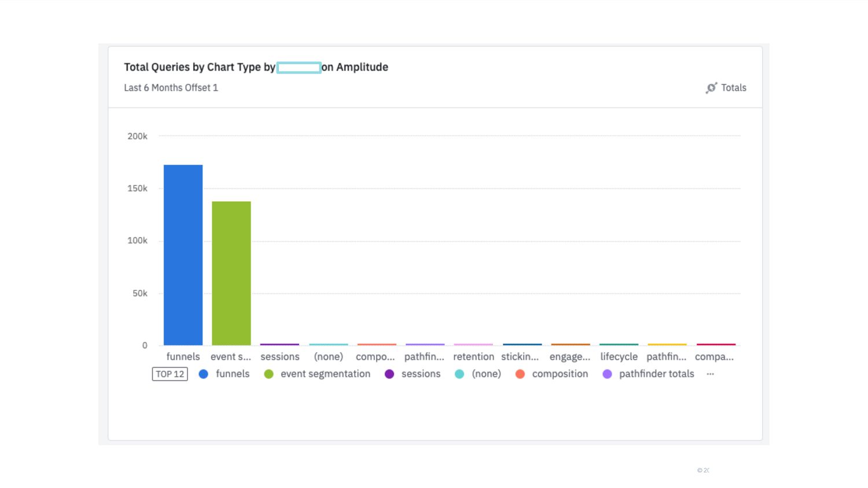The image size is (868, 488).
Task: Select the green event segmentation bar
Action: point(231,273)
